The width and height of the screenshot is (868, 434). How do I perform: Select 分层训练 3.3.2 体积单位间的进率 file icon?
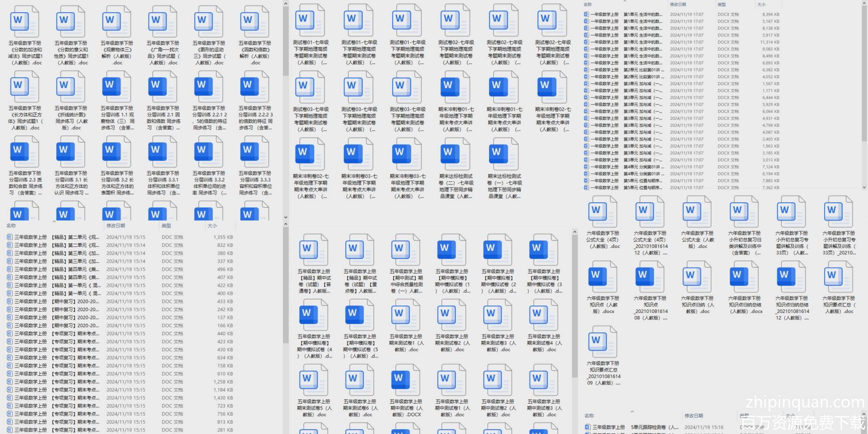pos(208,151)
